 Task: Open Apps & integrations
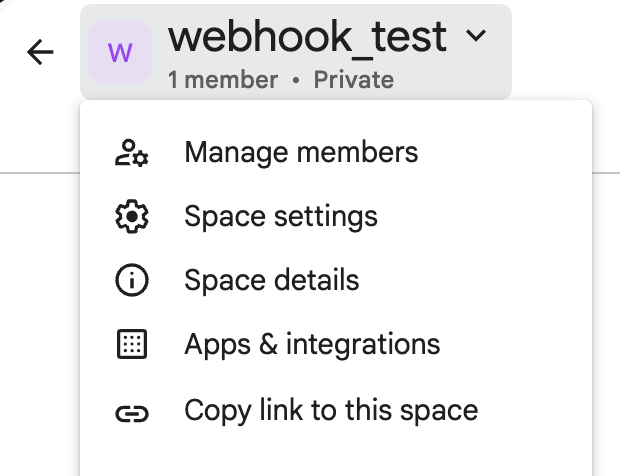[x=336, y=344]
